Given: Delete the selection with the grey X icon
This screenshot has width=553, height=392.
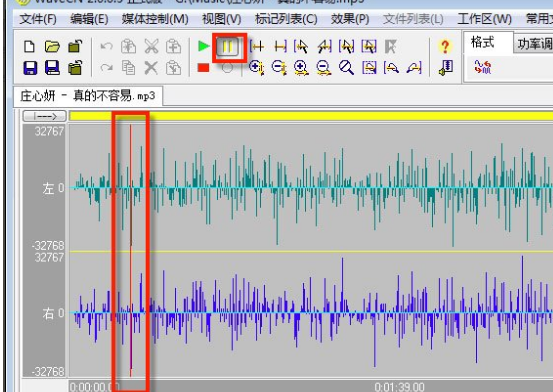Looking at the screenshot, I should click(151, 68).
